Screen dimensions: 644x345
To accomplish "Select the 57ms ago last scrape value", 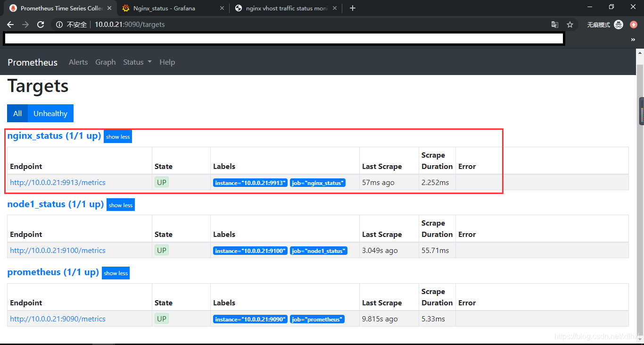I will tap(378, 183).
